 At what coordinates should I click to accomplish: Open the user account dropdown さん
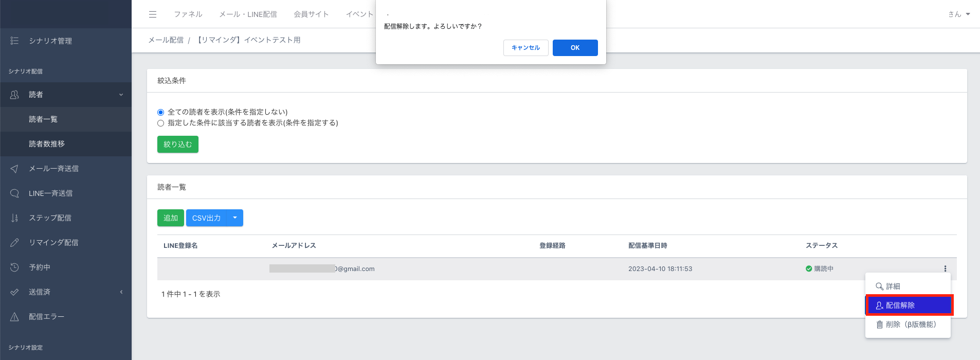tap(959, 14)
